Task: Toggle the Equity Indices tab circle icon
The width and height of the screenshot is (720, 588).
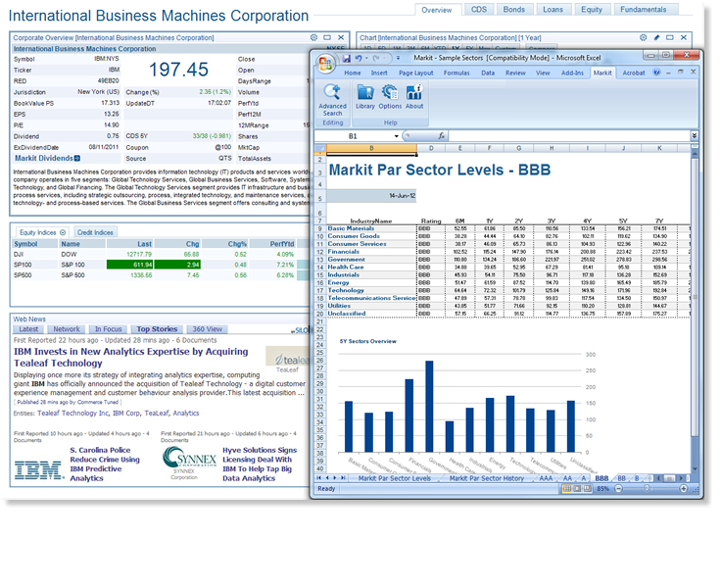Action: (64, 232)
